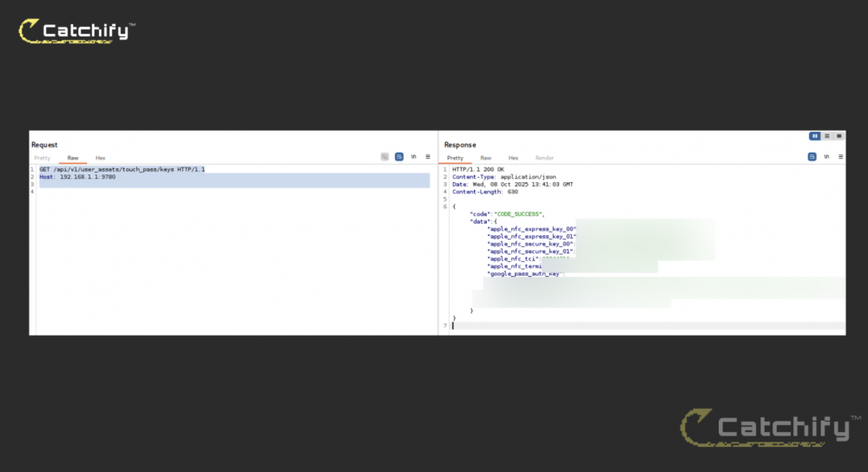Toggle word wrap icon in Response panel
The height and width of the screenshot is (472, 868).
click(812, 157)
